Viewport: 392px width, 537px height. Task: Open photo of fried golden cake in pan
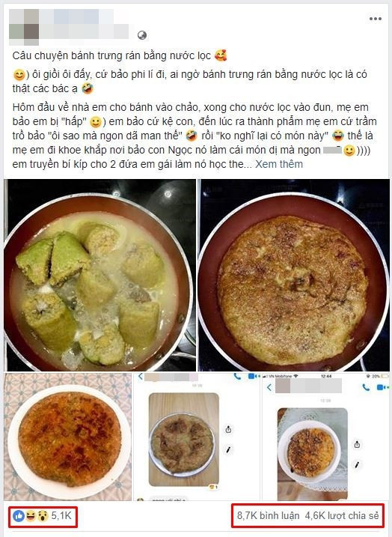point(293,275)
